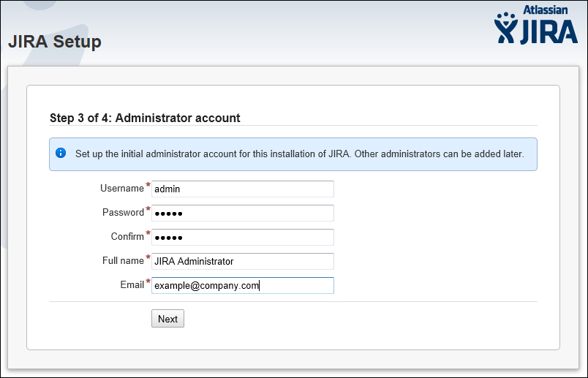
Task: Click the Password label
Action: [x=123, y=212]
